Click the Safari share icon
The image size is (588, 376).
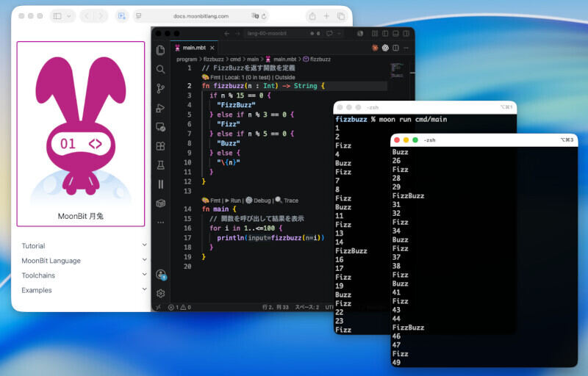coord(312,16)
